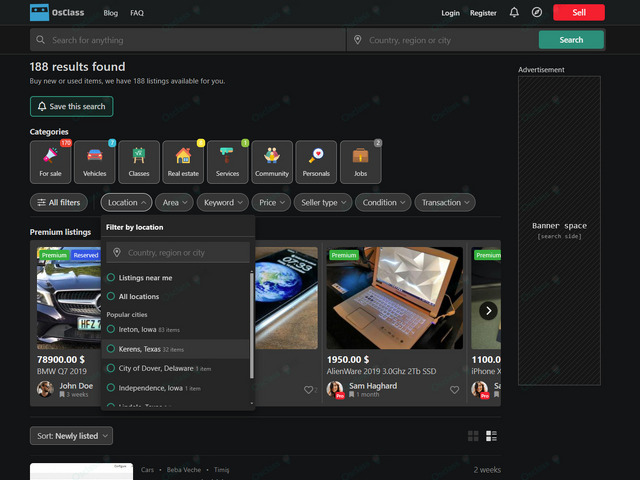Click the Cars breadcrumb link
The width and height of the screenshot is (640, 480).
[x=147, y=470]
